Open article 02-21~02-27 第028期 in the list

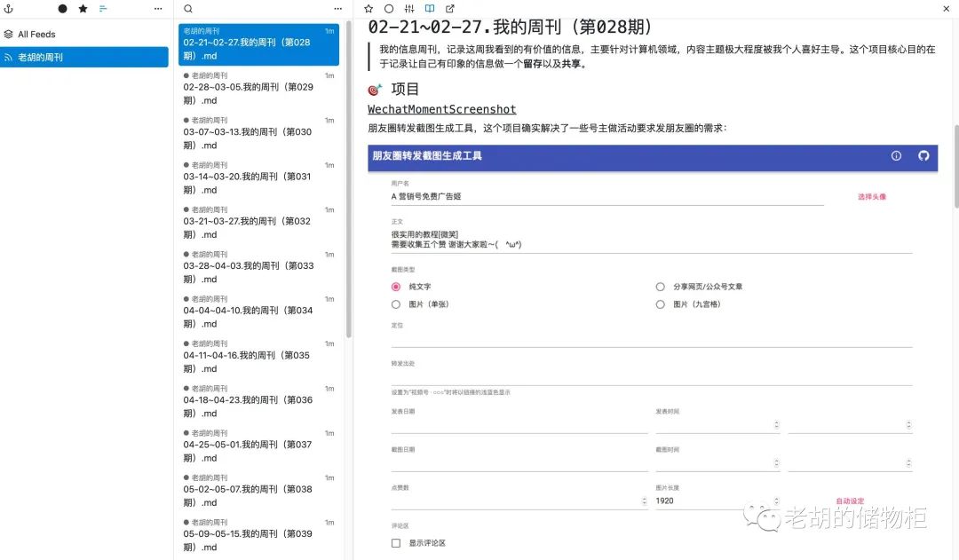[258, 44]
